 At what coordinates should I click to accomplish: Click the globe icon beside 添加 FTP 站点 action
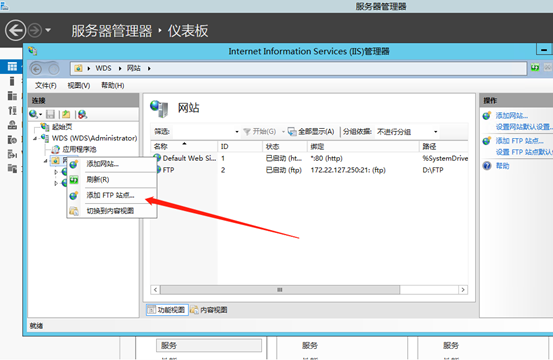[x=487, y=141]
